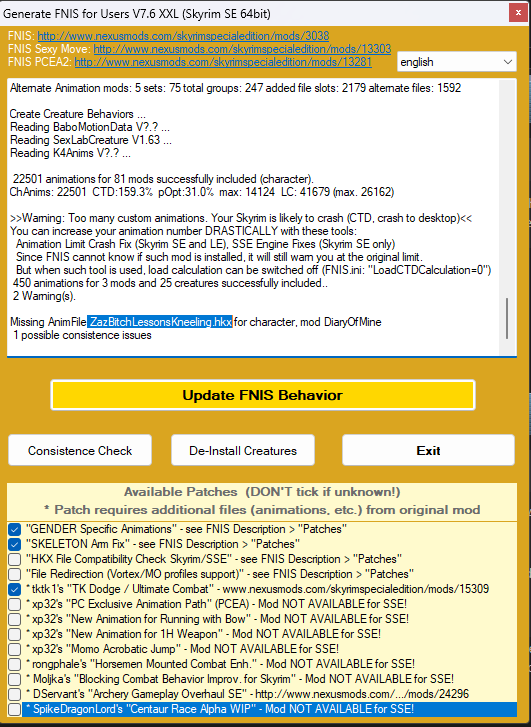Click the 'Reading K4Anims V?.?' log line
The image size is (531, 727).
(70, 153)
